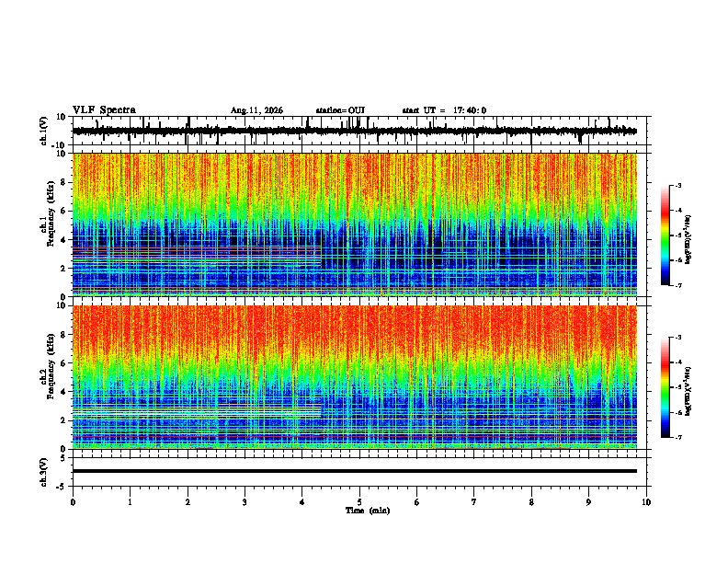Select the date label Aug.11, 2026
728x563 pixels.
(256, 110)
